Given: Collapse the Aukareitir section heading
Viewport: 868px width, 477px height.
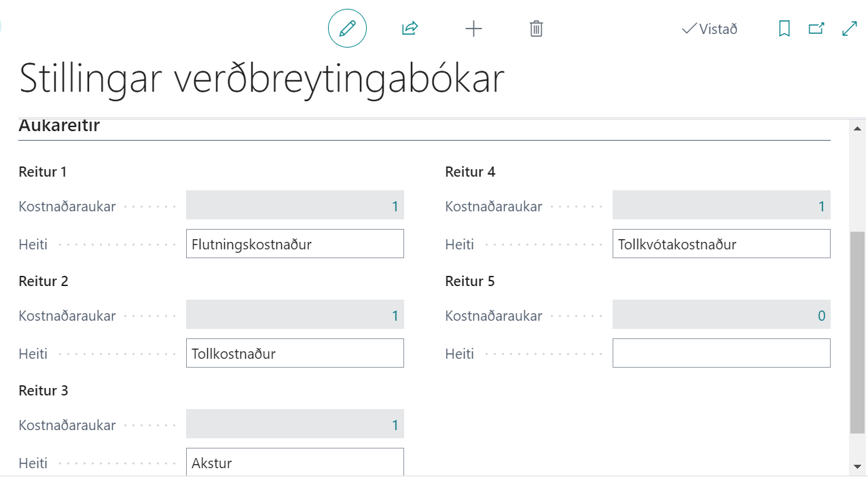Looking at the screenshot, I should coord(60,126).
